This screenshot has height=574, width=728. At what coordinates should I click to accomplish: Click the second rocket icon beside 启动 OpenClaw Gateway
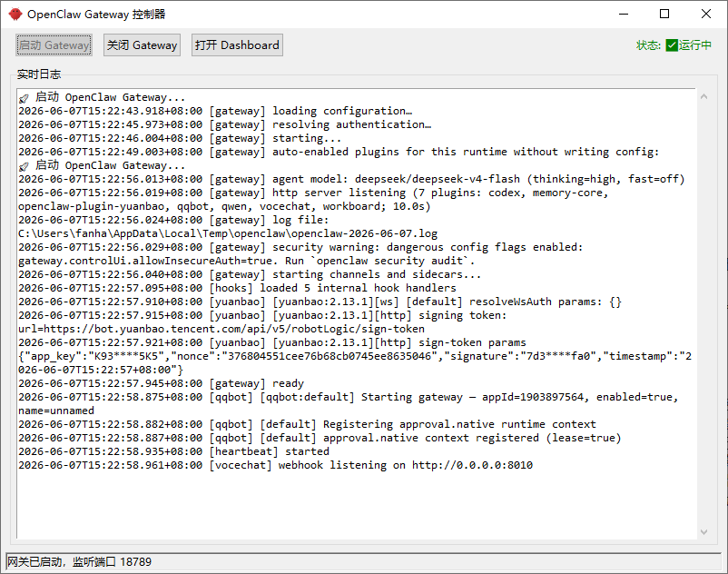pos(24,166)
